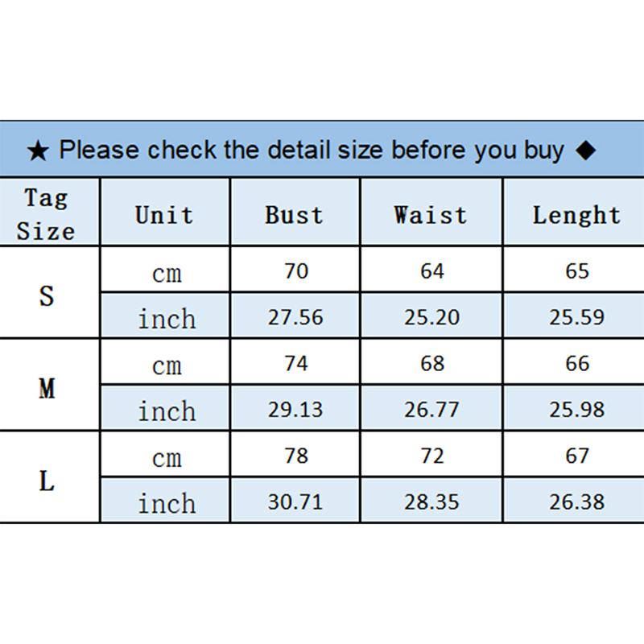Select the Tag Size column header
The width and height of the screenshot is (644, 644).
click(47, 213)
